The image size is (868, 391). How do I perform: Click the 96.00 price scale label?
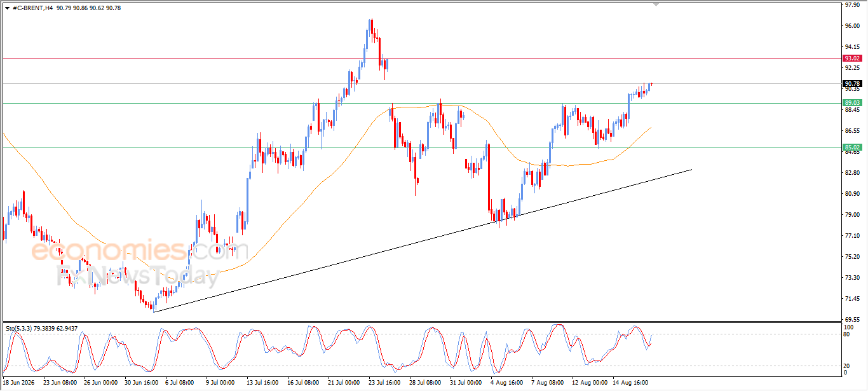[852, 26]
